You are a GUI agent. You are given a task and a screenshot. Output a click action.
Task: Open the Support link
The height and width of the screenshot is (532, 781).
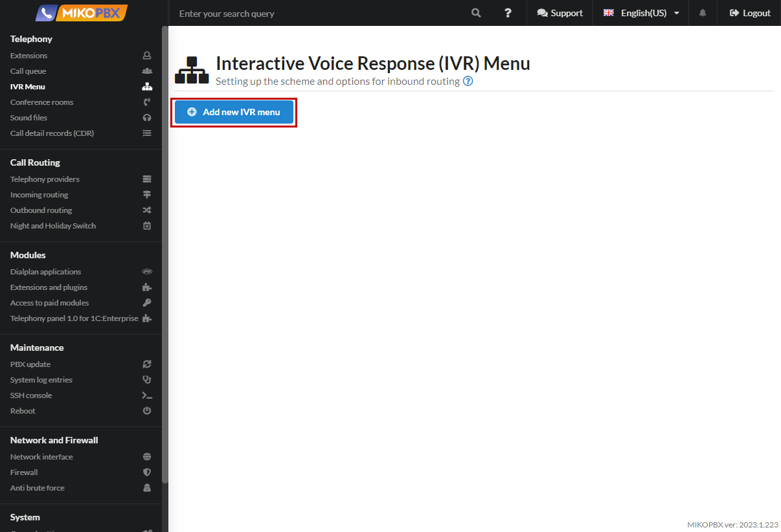[x=560, y=13]
